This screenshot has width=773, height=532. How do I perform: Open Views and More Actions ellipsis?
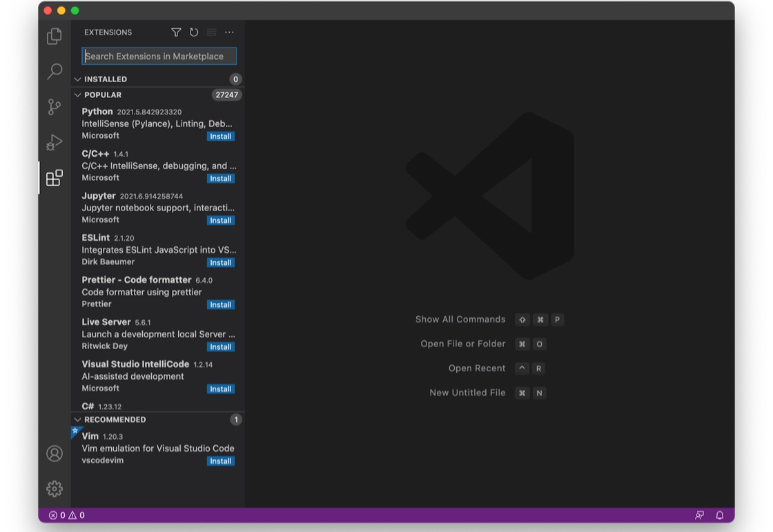tap(229, 32)
